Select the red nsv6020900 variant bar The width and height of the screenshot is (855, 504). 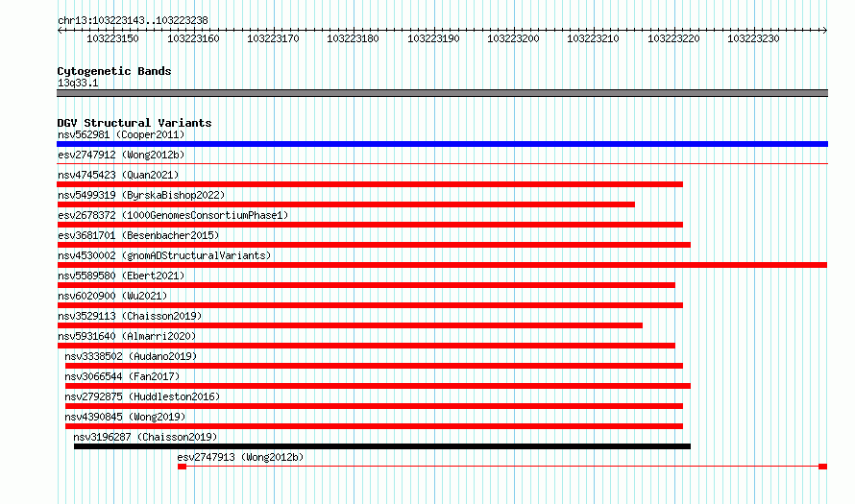pyautogui.click(x=370, y=305)
